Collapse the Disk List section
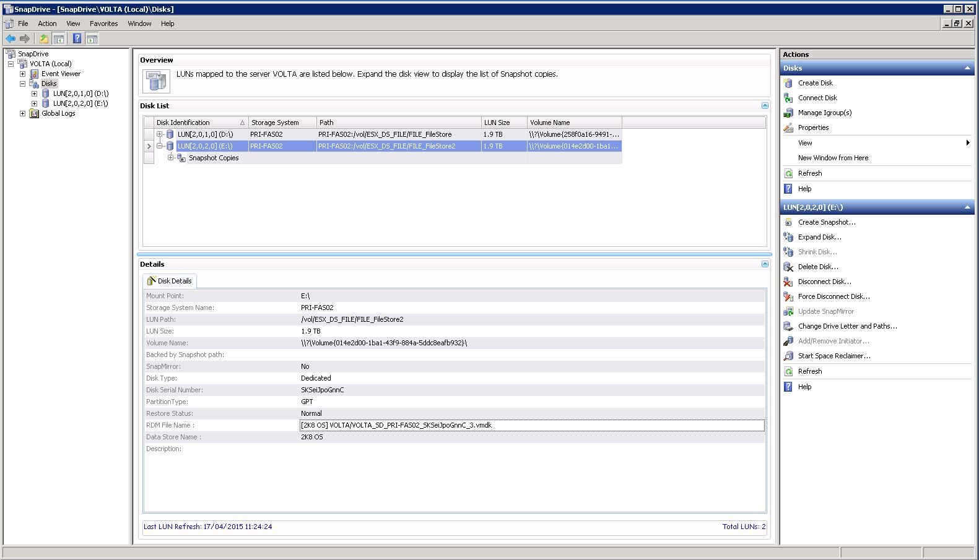The width and height of the screenshot is (979, 560). pyautogui.click(x=765, y=106)
